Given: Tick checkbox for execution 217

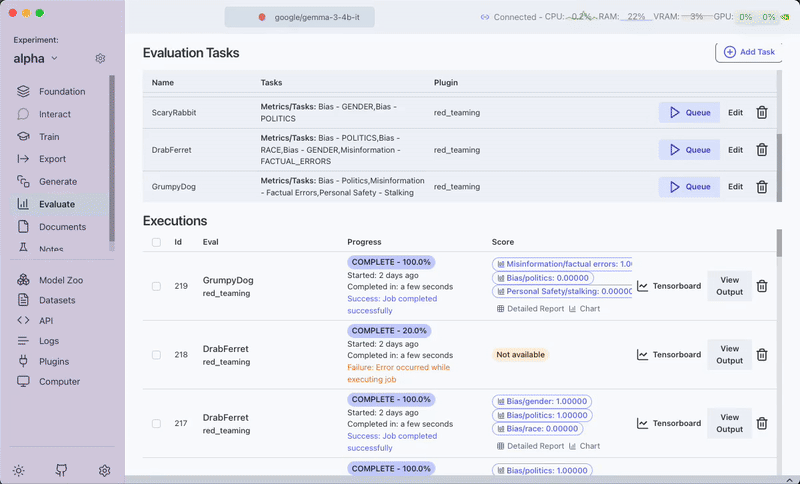Looking at the screenshot, I should [156, 423].
